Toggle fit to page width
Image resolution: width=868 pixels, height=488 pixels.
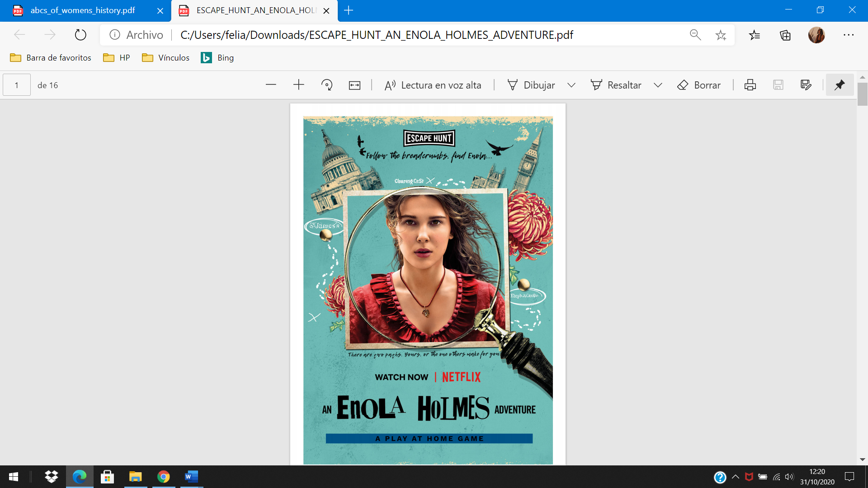coord(354,85)
